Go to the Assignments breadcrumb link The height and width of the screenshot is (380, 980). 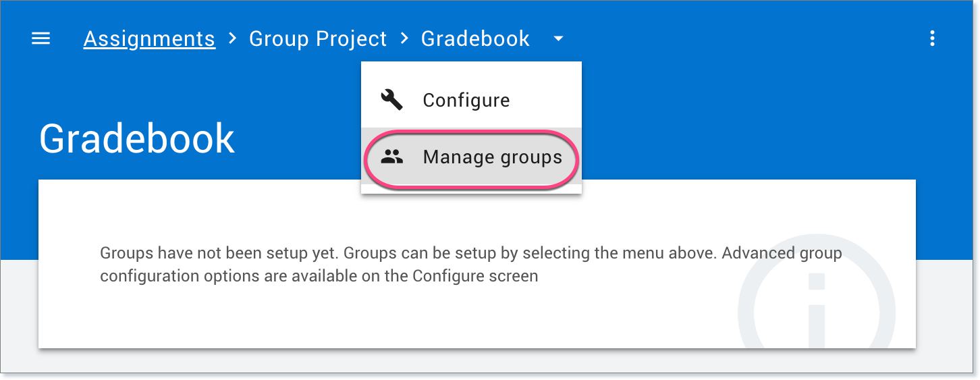[x=149, y=38]
